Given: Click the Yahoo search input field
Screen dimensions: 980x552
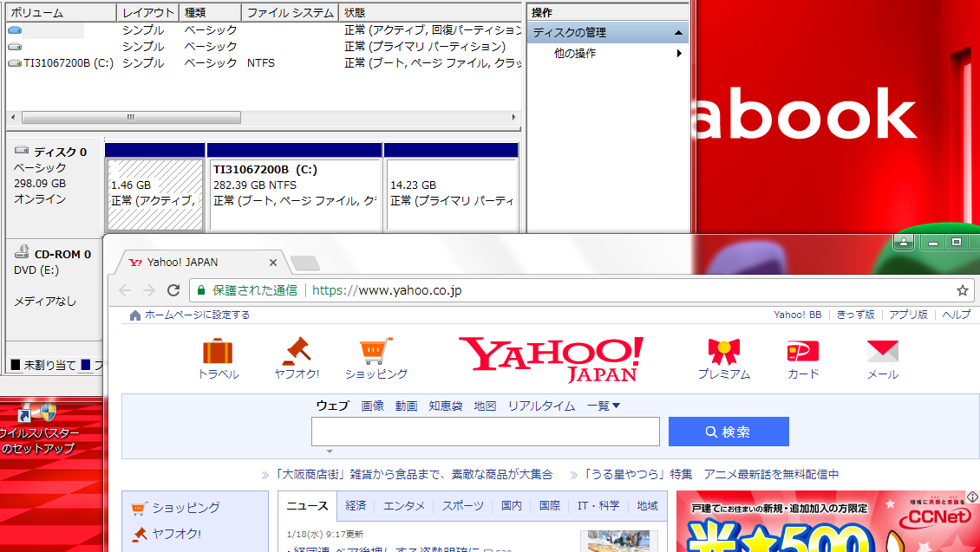Looking at the screenshot, I should (486, 432).
